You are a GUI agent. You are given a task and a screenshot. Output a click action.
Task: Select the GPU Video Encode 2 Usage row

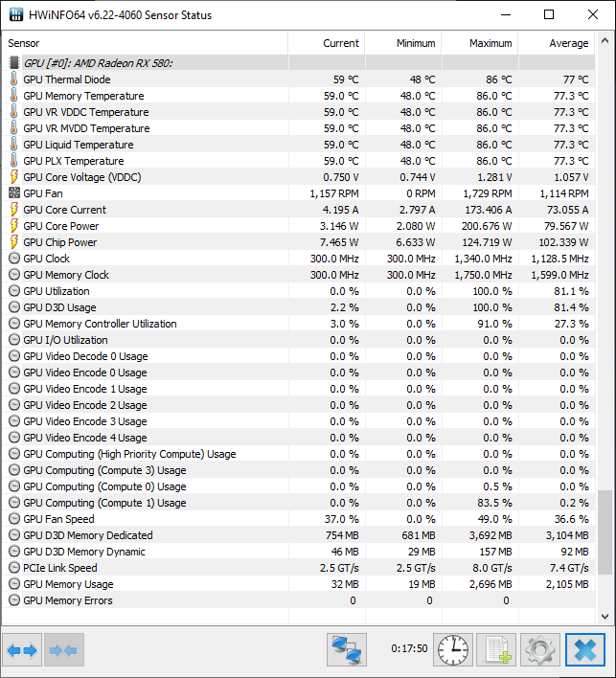(x=299, y=405)
